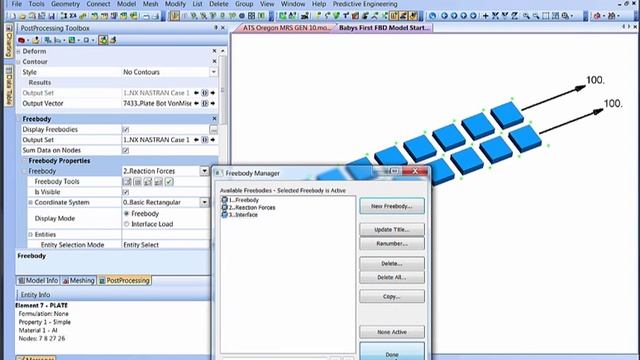
Task: Click the plus-sign view icon
Action: (x=485, y=16)
